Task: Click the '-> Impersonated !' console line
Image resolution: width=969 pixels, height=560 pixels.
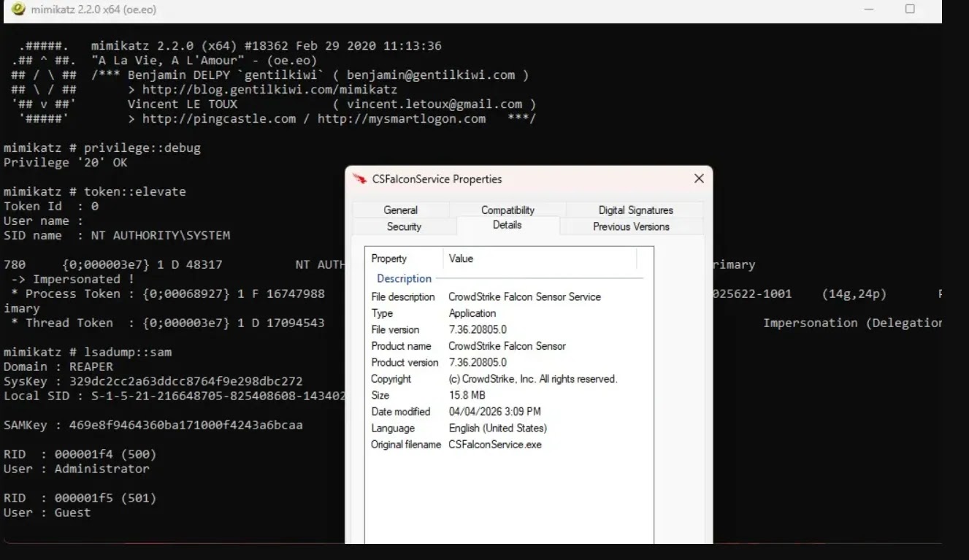Action: [x=73, y=279]
